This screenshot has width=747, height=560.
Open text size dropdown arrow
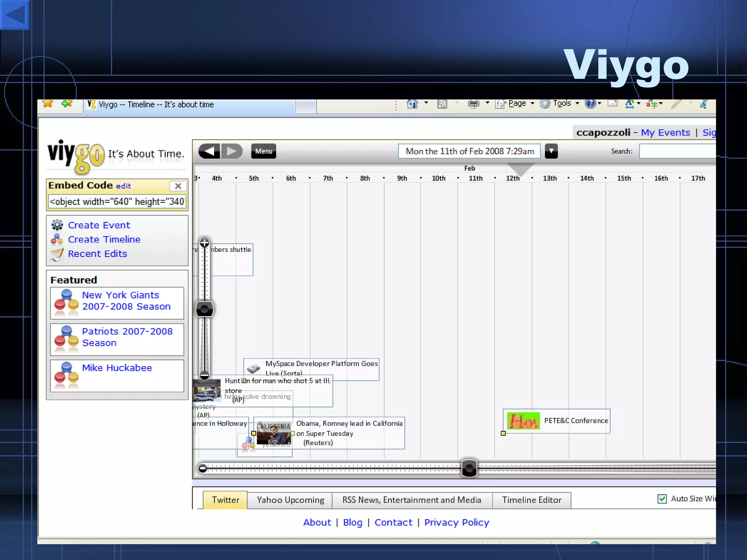point(639,104)
